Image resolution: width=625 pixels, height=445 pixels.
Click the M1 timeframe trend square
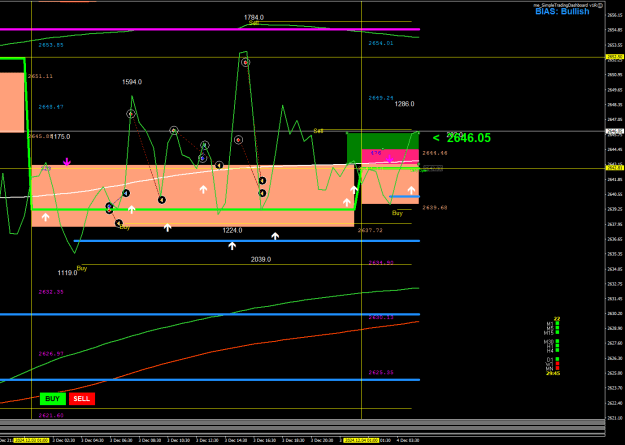(x=557, y=323)
